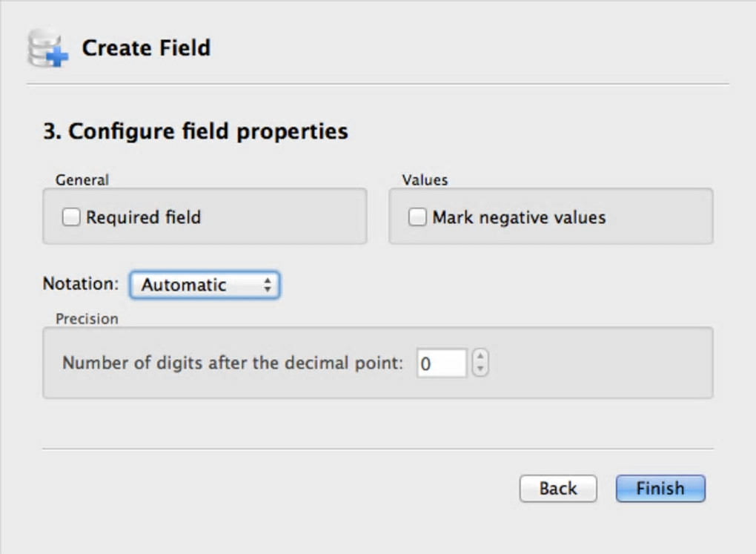Click the "Create Field" dialog title

click(x=146, y=48)
